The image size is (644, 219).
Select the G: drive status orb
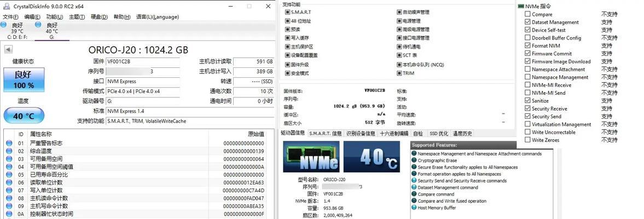(38, 25)
